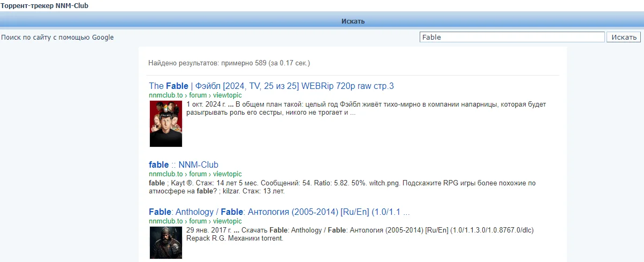The width and height of the screenshot is (644, 262).
Task: Click the green URL under Fable: Anthology result
Action: pos(195,221)
